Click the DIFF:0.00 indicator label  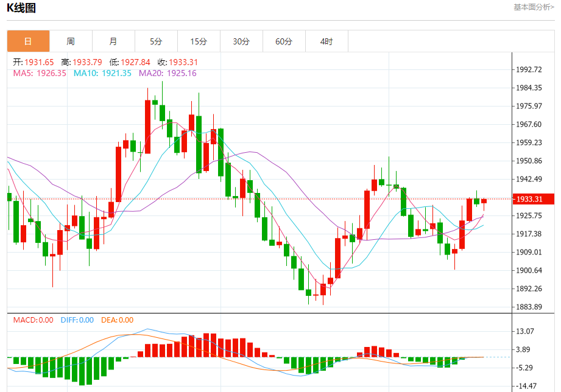77,320
